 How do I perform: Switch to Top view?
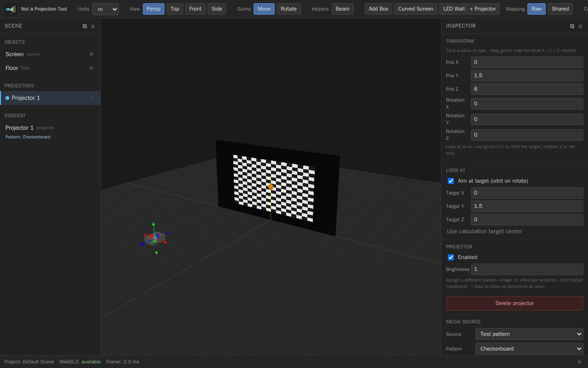[x=175, y=9]
